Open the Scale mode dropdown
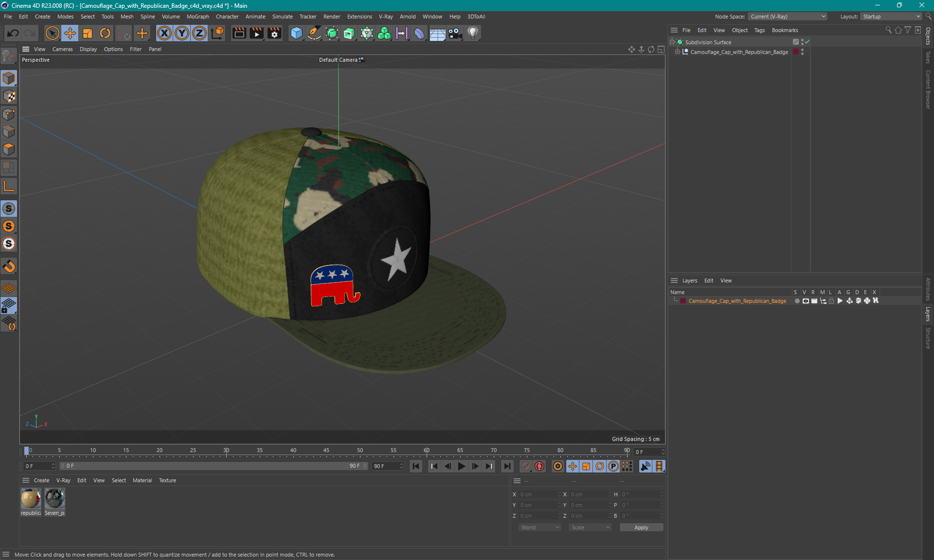 pyautogui.click(x=590, y=527)
